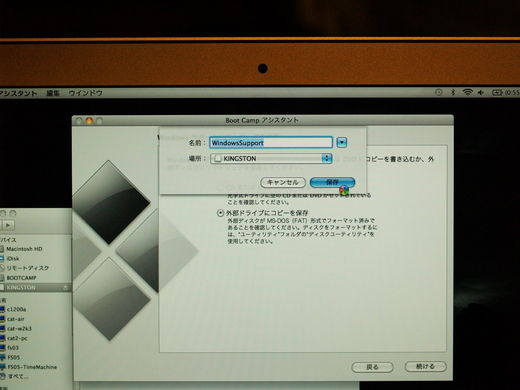Select BOOTCAMP volume in Finder sidebar
Screen dimensions: 520x390
(21, 278)
